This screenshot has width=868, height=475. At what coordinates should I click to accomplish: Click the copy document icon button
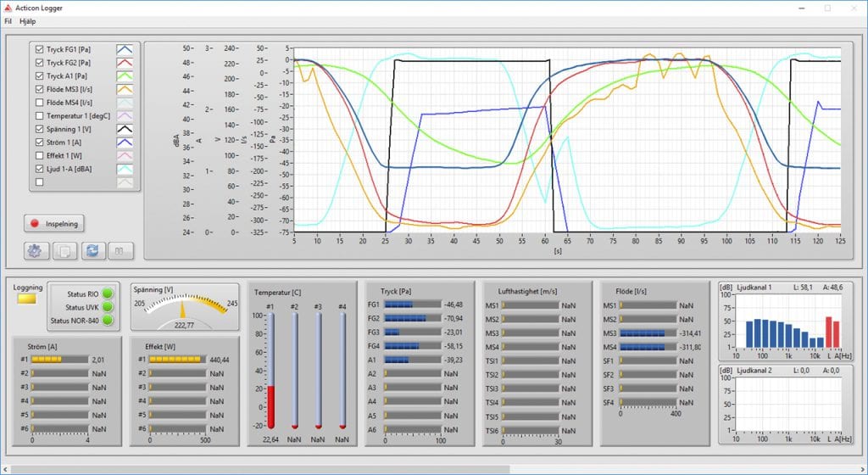[64, 251]
